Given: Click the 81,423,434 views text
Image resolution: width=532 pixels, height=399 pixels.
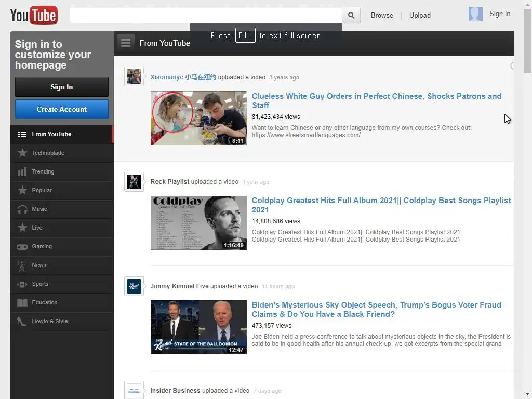Looking at the screenshot, I should (276, 117).
